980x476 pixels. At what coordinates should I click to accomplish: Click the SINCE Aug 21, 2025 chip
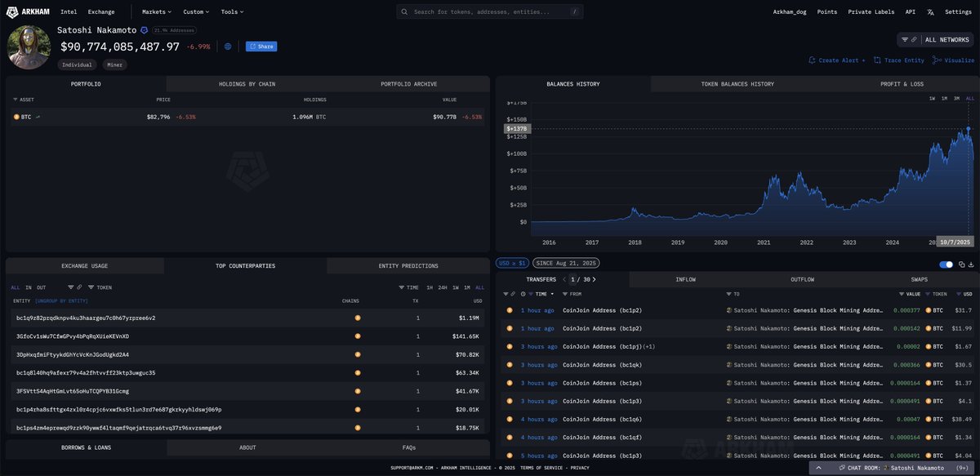(566, 263)
